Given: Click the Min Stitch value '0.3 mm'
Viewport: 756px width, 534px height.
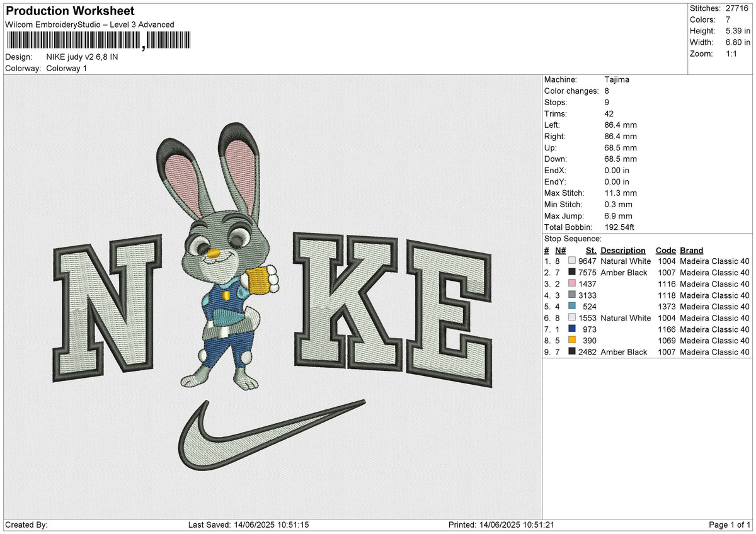Looking at the screenshot, I should (618, 204).
